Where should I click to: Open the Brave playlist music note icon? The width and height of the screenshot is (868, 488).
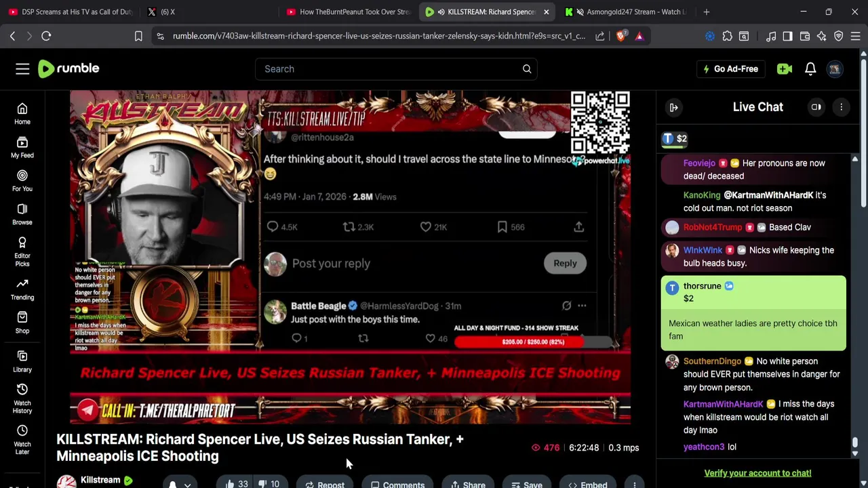point(771,36)
